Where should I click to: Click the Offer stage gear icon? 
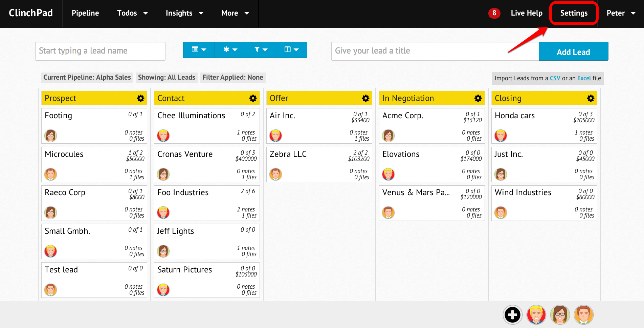365,98
